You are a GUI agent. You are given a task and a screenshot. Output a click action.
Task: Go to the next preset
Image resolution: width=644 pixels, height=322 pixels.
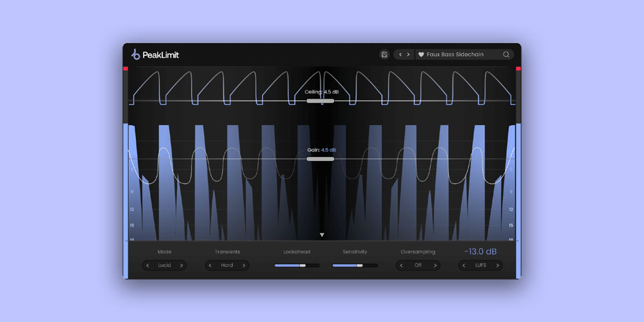408,55
